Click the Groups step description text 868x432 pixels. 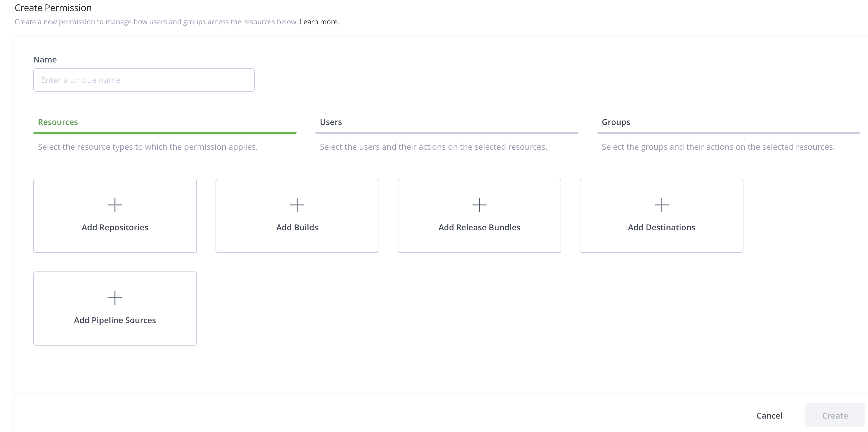[718, 147]
